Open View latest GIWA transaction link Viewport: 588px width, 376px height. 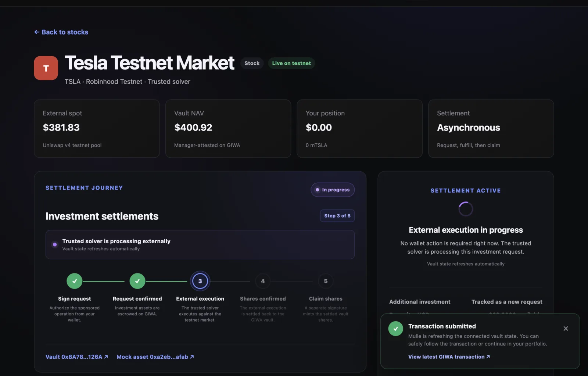tap(449, 357)
